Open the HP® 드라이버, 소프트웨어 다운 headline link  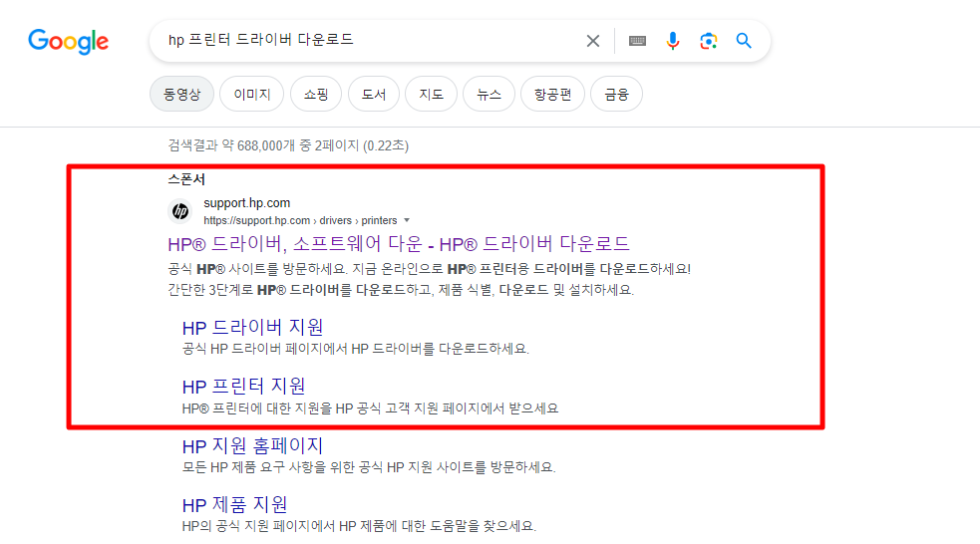(x=399, y=243)
